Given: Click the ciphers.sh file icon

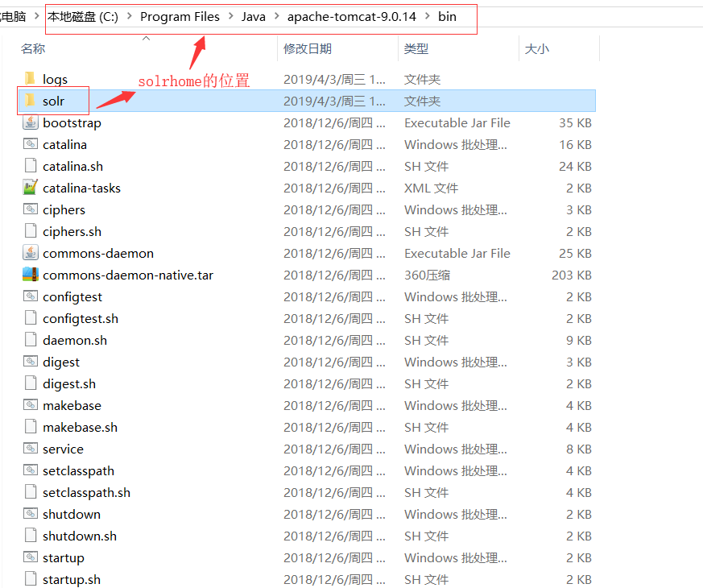Looking at the screenshot, I should (x=30, y=231).
